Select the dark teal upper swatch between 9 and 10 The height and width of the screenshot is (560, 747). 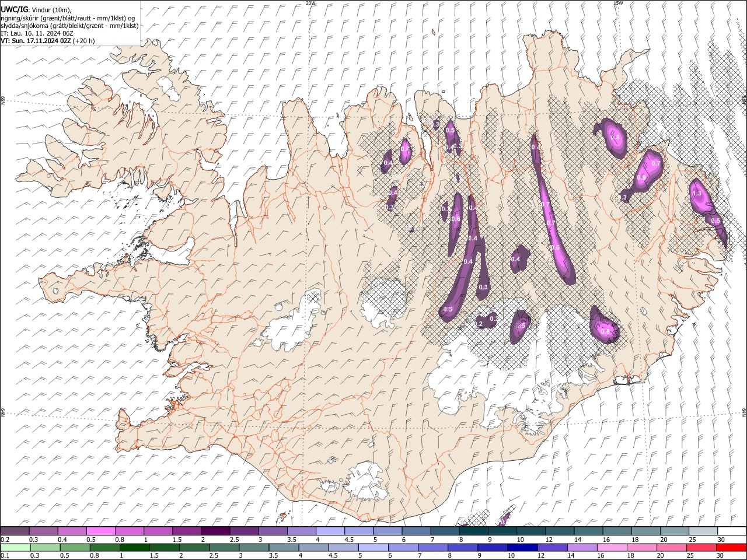[x=502, y=531]
